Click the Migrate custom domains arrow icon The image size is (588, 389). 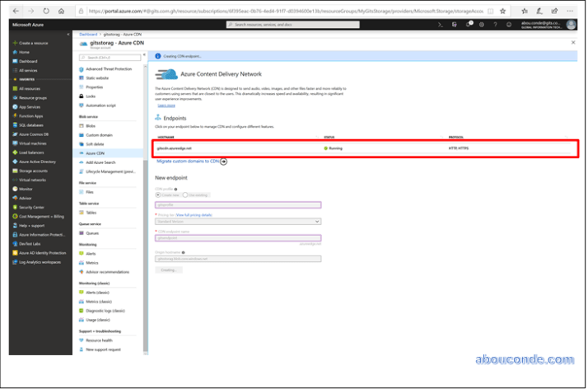point(223,161)
